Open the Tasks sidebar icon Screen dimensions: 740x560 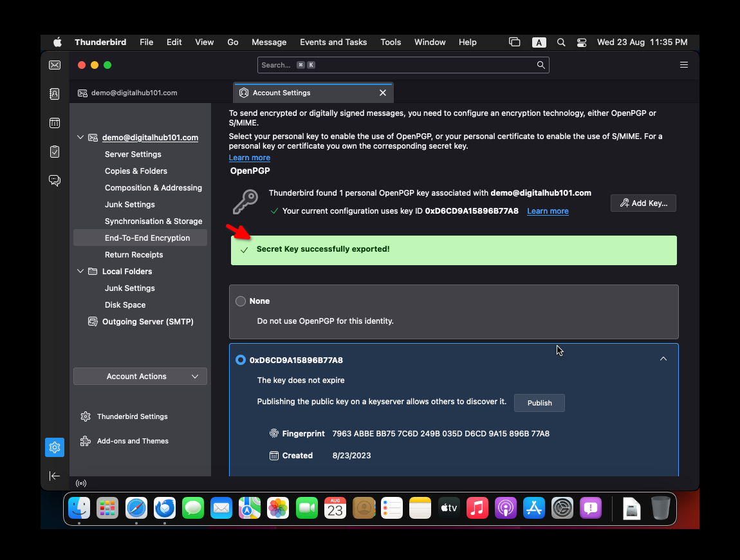pos(55,151)
